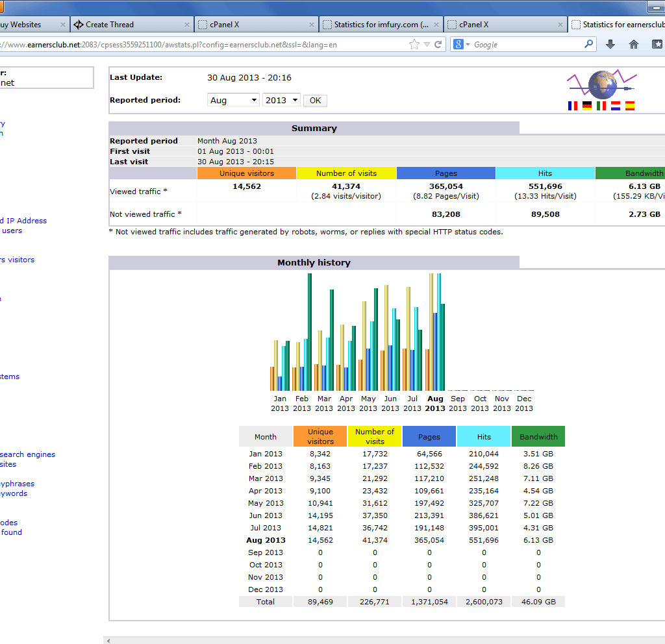This screenshot has height=644, width=665.
Task: Select the total bandwidth 46.09 GB
Action: coord(538,602)
